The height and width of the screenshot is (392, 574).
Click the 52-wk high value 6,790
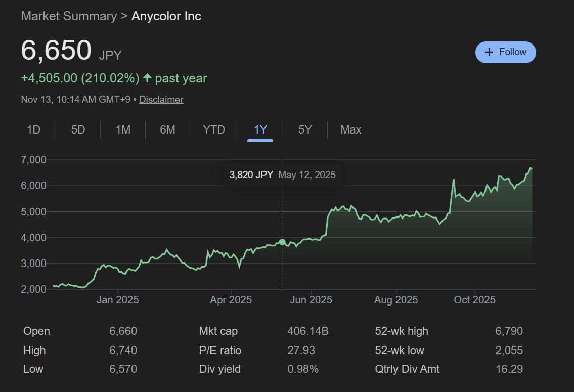click(x=509, y=331)
